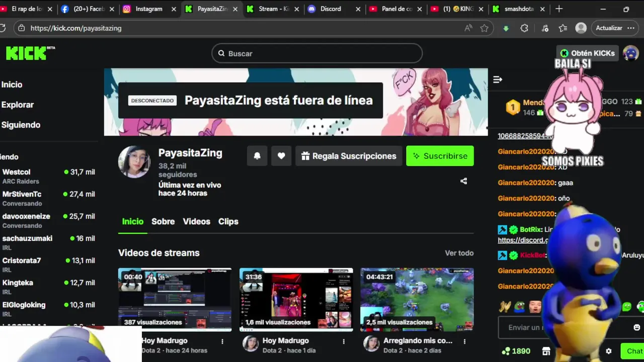Screen dimensions: 644x362
Task: Click the Actualizar browser button
Action: coord(614,28)
